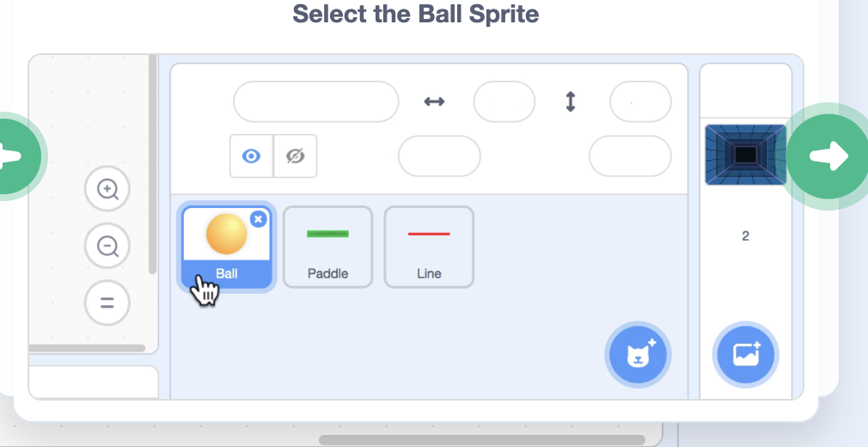Screen dimensions: 868x447
Task: Select the Line sprite
Action: click(429, 247)
